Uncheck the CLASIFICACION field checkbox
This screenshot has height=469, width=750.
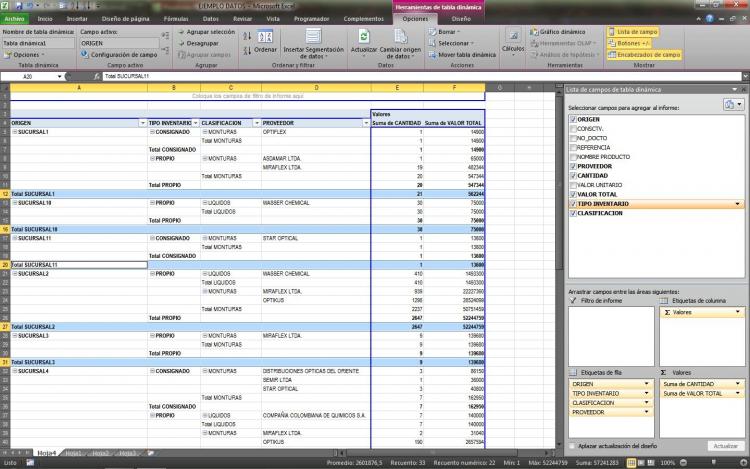(x=573, y=213)
